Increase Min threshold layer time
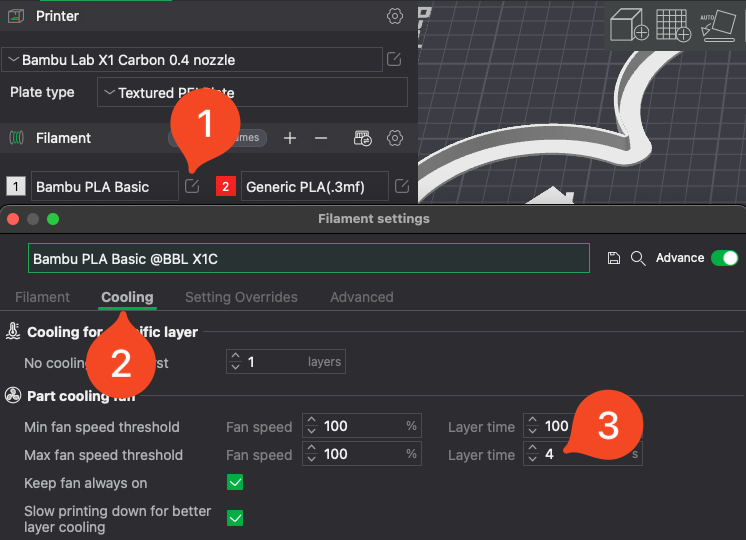 (532, 420)
